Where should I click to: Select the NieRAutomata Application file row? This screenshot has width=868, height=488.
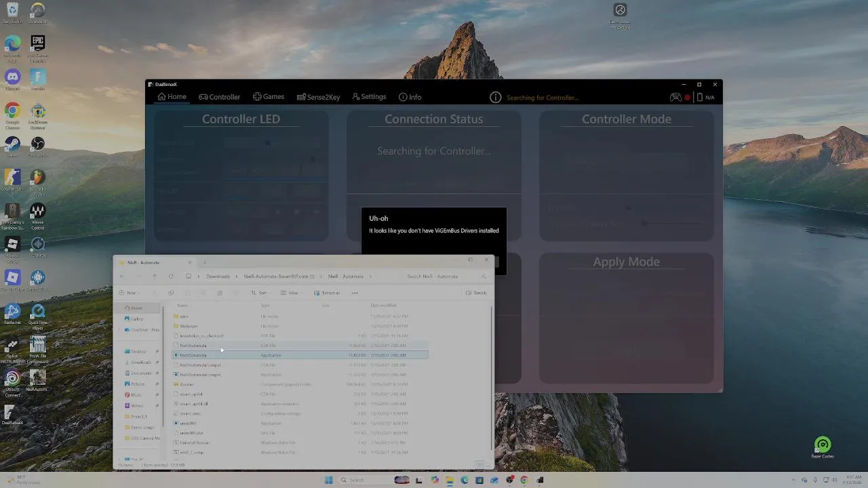tap(300, 355)
